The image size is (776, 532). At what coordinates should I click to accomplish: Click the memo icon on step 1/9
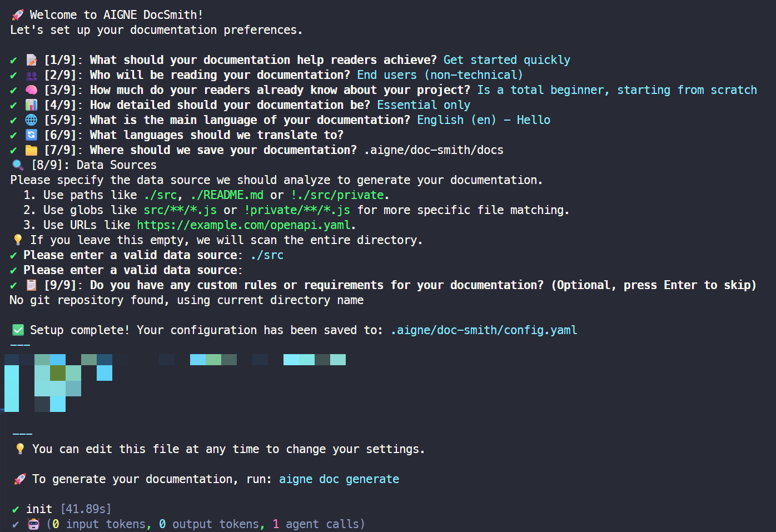pos(32,60)
